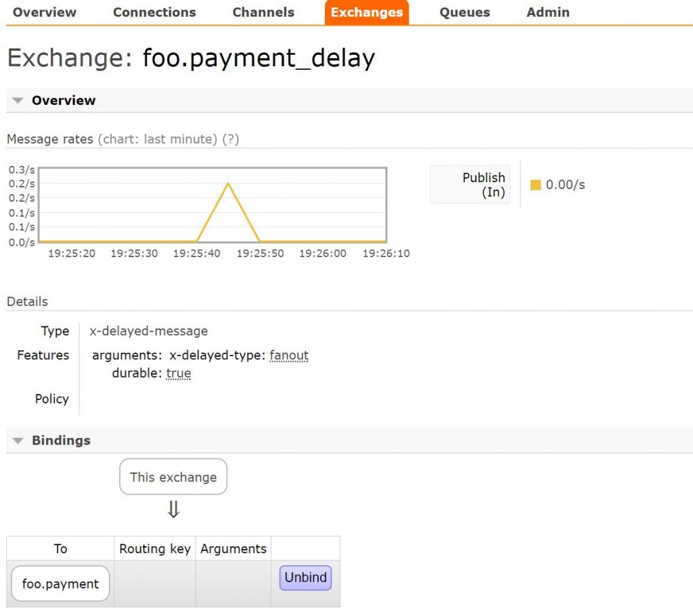Screen dimensions: 693x616
Task: Open the foo.payment binding target
Action: (x=60, y=583)
